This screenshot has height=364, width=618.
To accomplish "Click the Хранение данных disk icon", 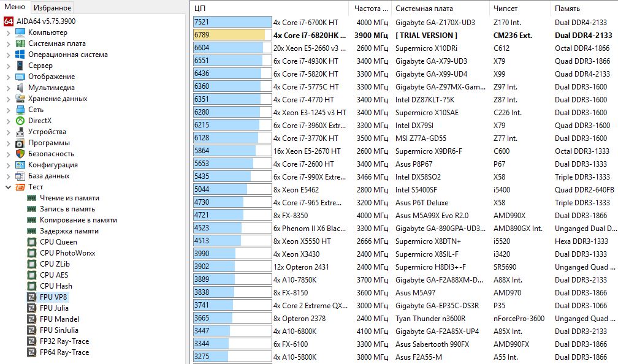I will 20,99.
